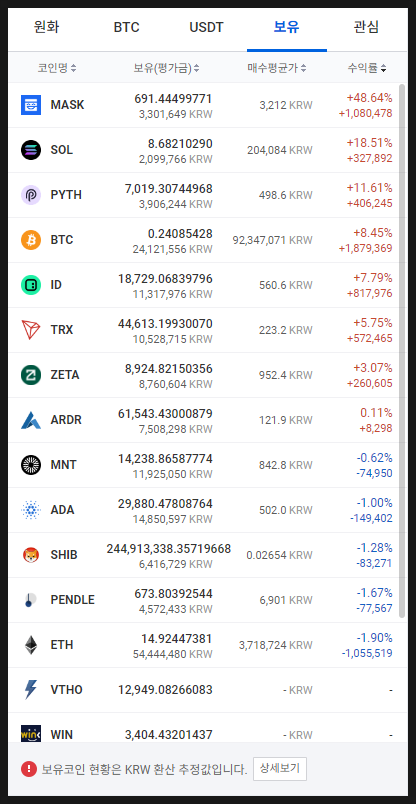Open the 관심 tab

coord(366,27)
